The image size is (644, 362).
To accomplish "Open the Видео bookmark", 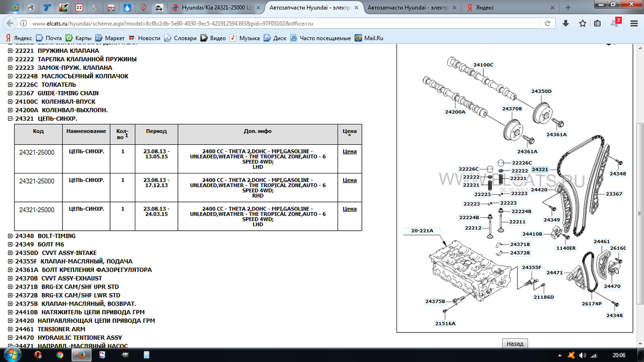I will point(213,38).
